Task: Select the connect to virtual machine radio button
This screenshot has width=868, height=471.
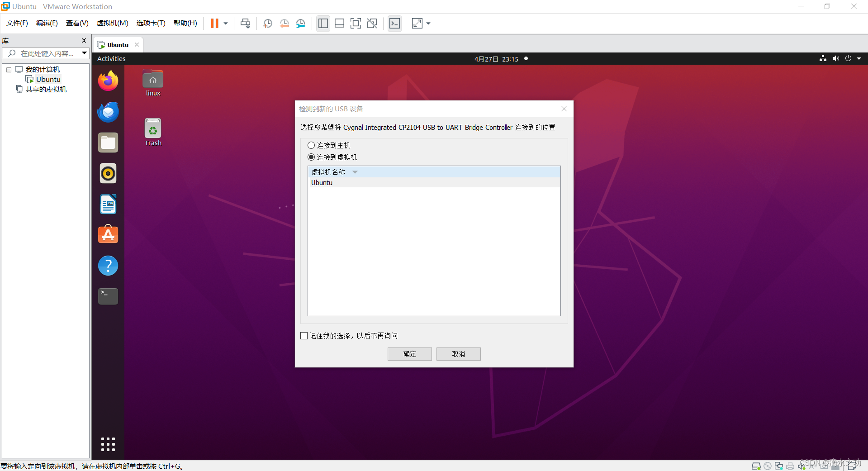Action: [x=311, y=157]
